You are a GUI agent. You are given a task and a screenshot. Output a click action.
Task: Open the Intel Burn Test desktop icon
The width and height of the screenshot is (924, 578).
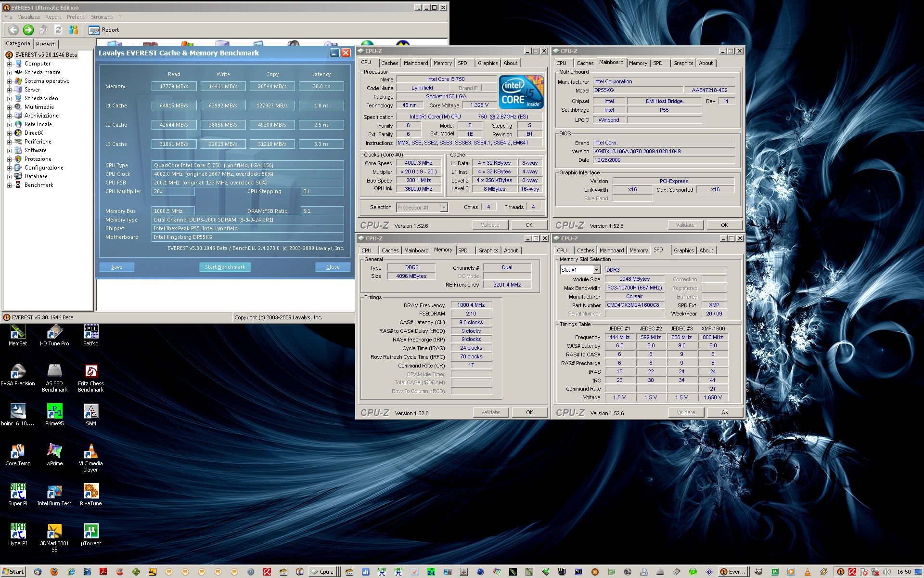(x=54, y=492)
